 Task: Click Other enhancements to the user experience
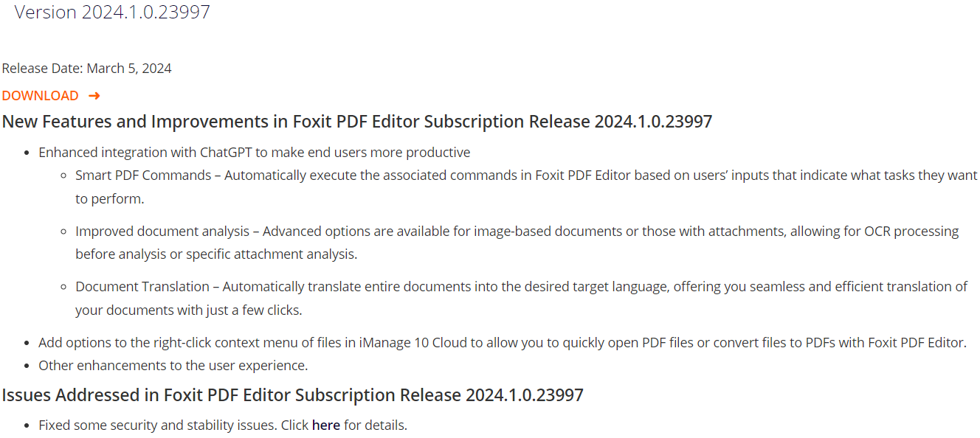173,366
